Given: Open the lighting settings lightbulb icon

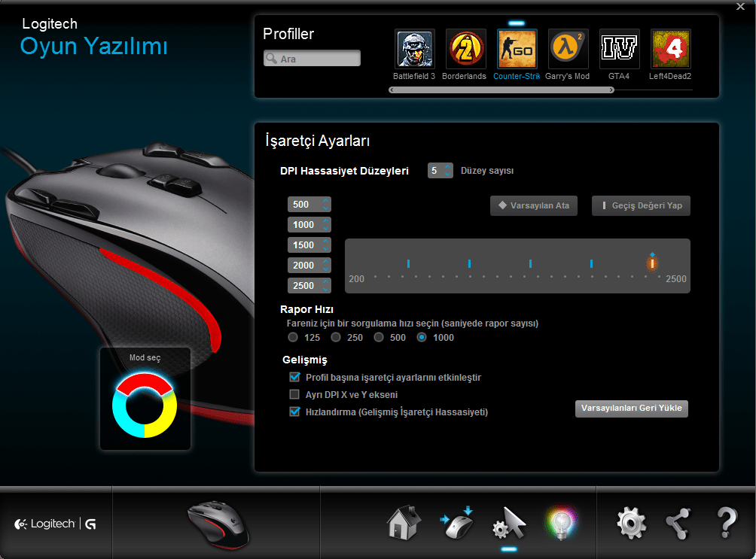Looking at the screenshot, I should (x=561, y=522).
